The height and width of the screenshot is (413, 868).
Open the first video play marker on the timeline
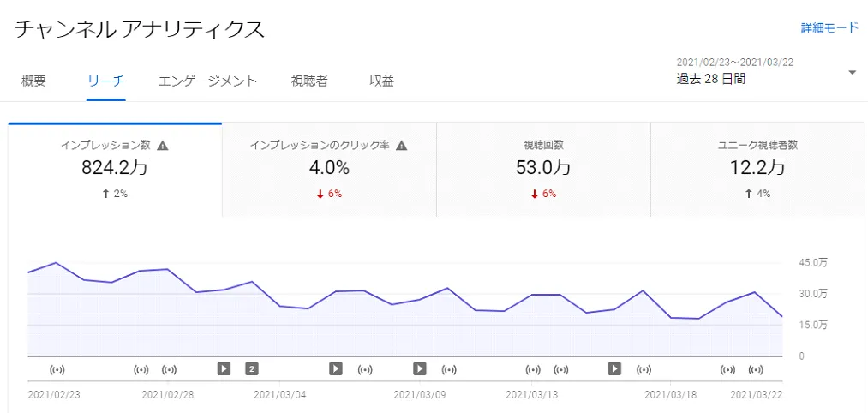click(224, 368)
